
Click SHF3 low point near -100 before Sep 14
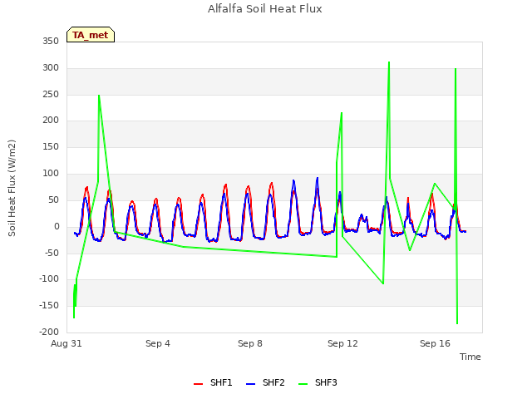383,283
